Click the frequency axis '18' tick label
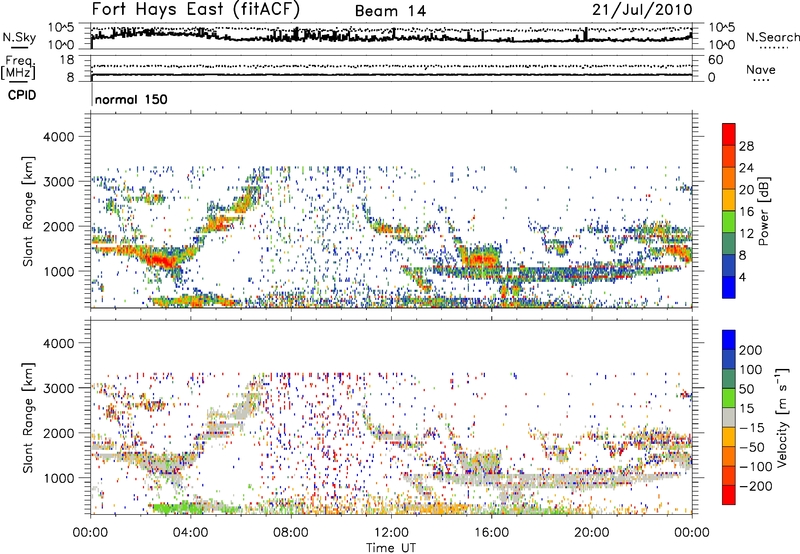The width and height of the screenshot is (800, 554). 66,60
